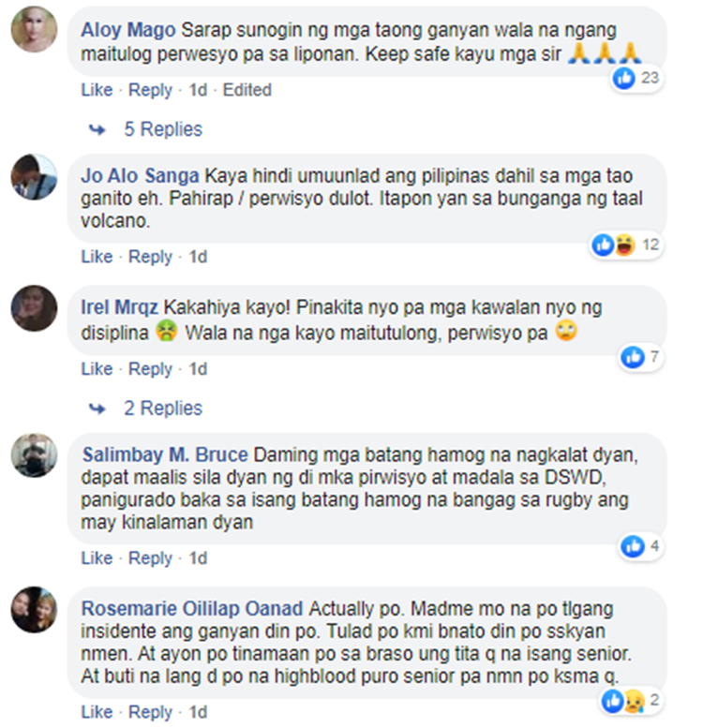703x728 pixels.
Task: Like Aloy Mago's comment
Action: (x=97, y=90)
